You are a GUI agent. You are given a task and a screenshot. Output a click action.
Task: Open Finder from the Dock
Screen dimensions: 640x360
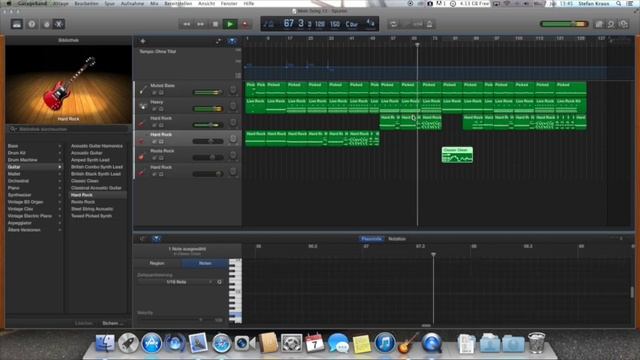pos(105,343)
